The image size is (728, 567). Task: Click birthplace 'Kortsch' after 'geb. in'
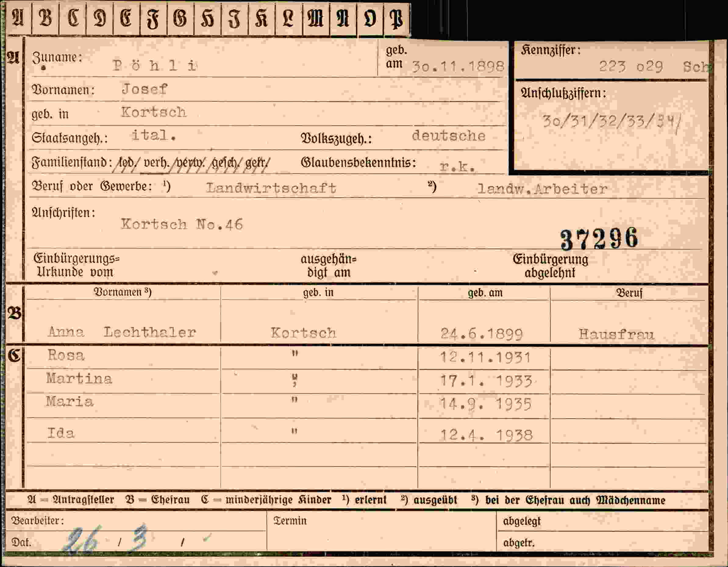[x=154, y=113]
